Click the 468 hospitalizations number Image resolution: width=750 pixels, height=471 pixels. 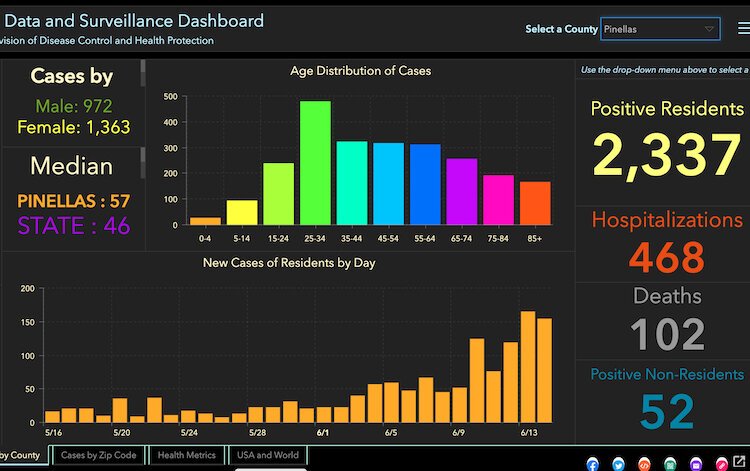coord(667,257)
